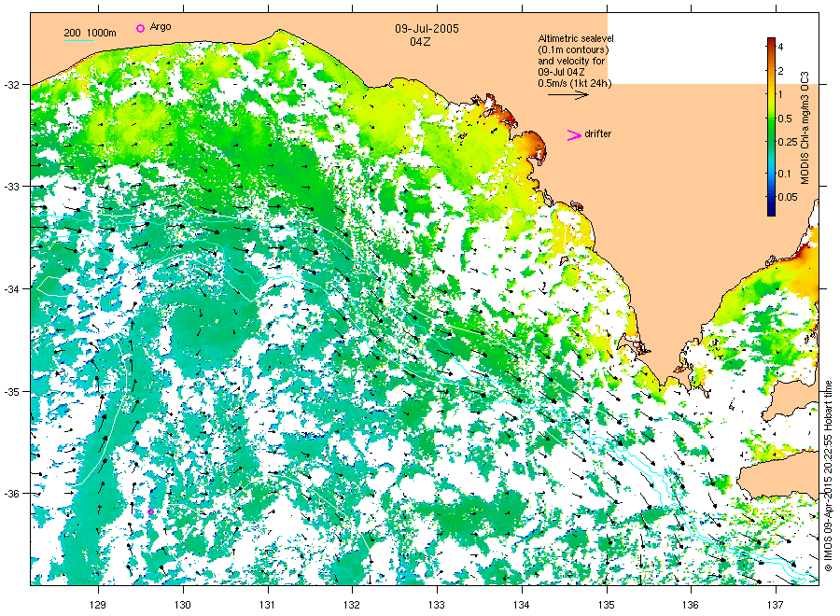Screen dimensions: 840x616
Task: Click the cyan 200 1000m depth legend line
Action: (x=78, y=40)
